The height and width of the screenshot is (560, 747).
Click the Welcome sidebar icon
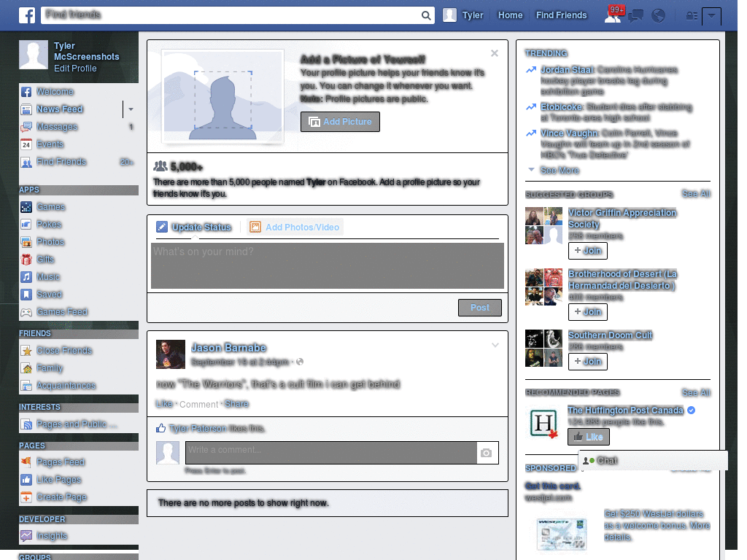[x=26, y=92]
